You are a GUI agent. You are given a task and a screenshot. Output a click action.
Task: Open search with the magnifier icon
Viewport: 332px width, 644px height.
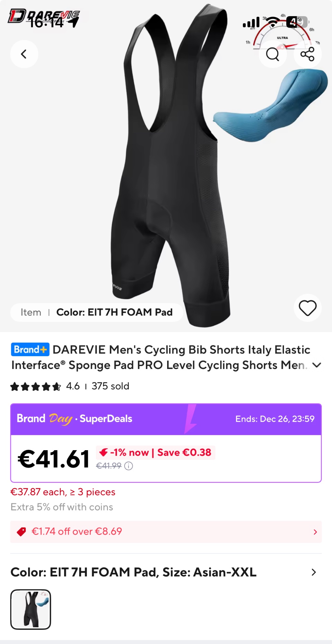click(x=273, y=54)
